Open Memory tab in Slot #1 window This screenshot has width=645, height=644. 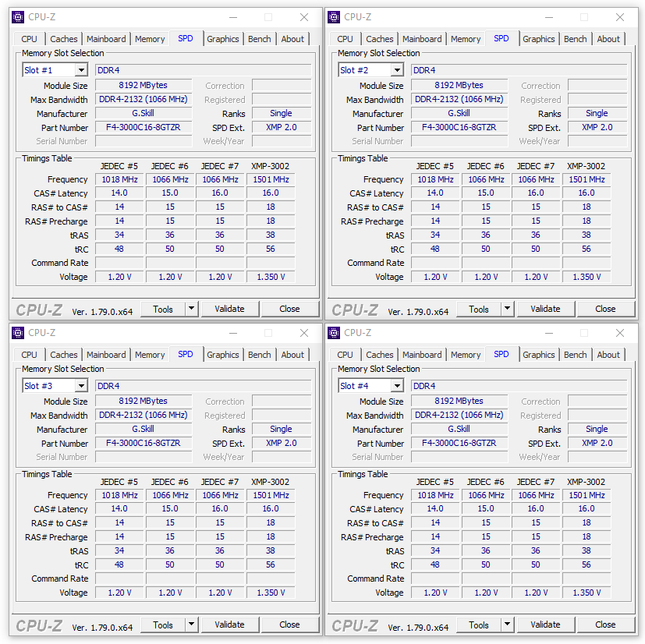pos(150,39)
